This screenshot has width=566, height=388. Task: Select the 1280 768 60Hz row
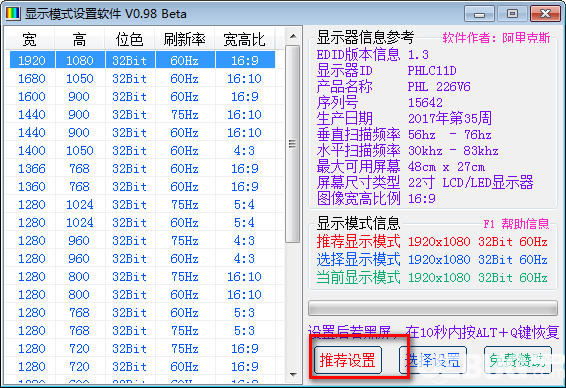tap(142, 313)
